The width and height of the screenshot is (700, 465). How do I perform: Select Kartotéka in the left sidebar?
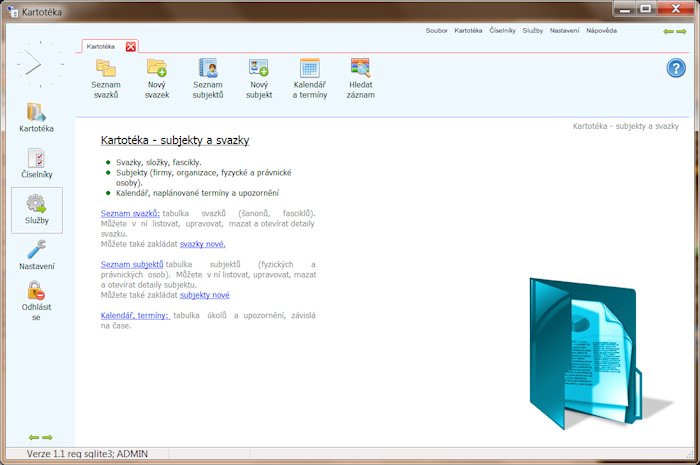[36, 118]
